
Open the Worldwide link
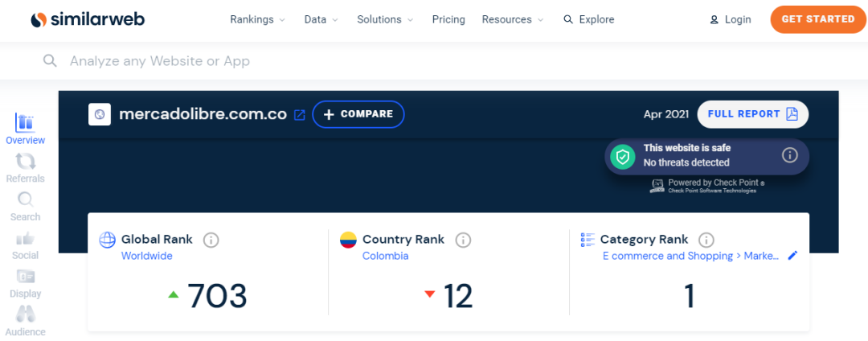pyautogui.click(x=147, y=256)
